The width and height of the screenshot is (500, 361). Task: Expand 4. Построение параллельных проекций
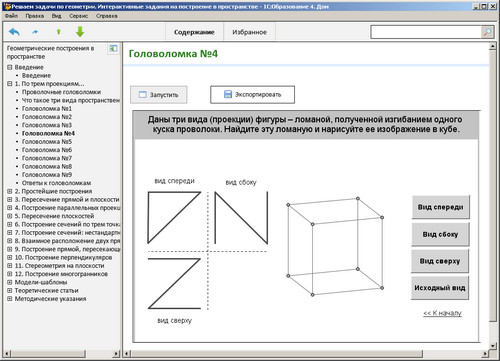click(x=10, y=208)
